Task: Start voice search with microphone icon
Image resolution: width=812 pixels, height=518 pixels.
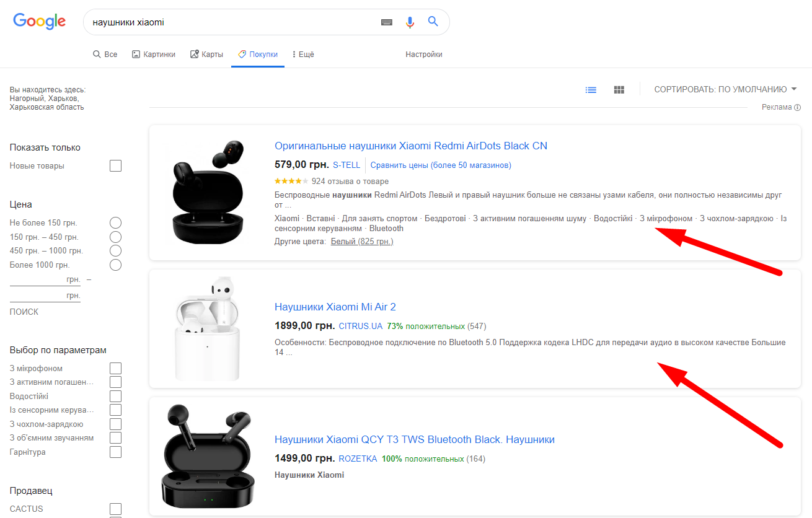Action: (x=410, y=22)
